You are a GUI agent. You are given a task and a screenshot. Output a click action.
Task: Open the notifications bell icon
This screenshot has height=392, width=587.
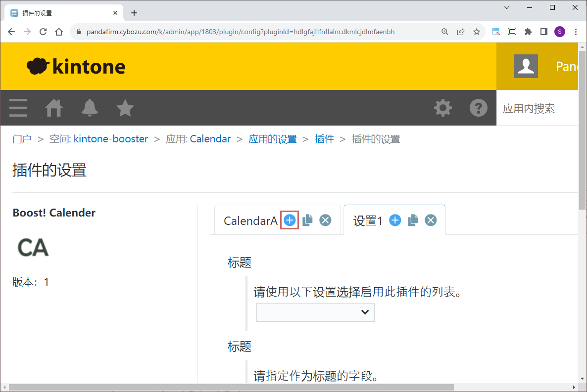click(90, 108)
